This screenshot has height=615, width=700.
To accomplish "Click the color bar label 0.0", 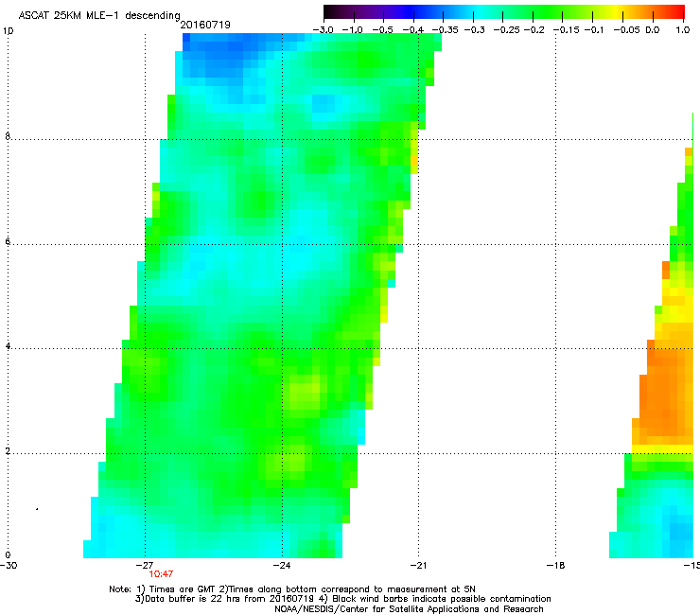I will click(653, 30).
